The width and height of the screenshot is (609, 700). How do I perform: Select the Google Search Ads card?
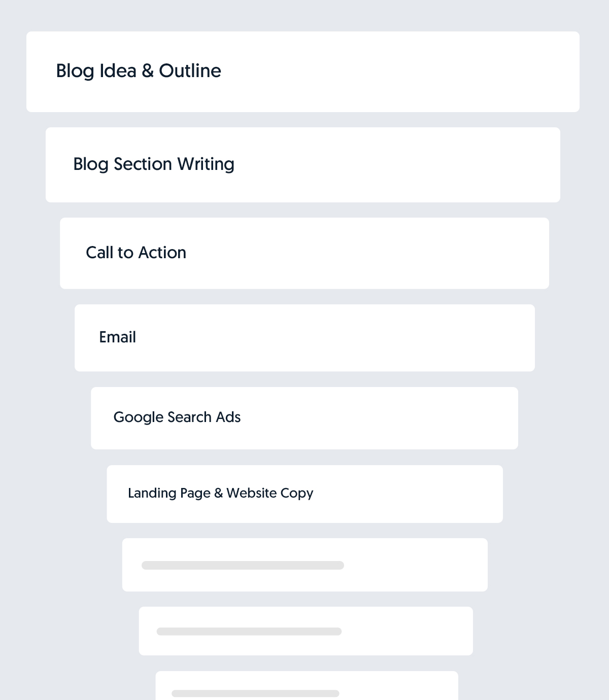[x=304, y=418]
